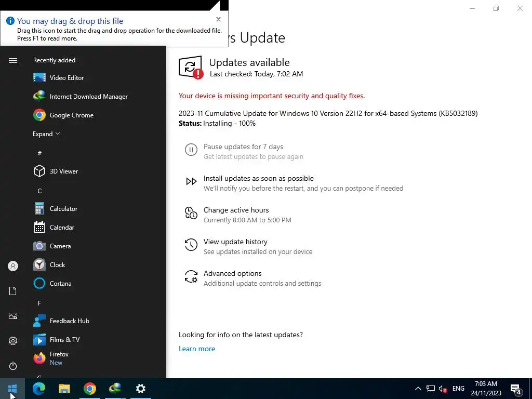Image resolution: width=532 pixels, height=399 pixels.
Task: Open the network status tray icon
Action: coord(431,389)
